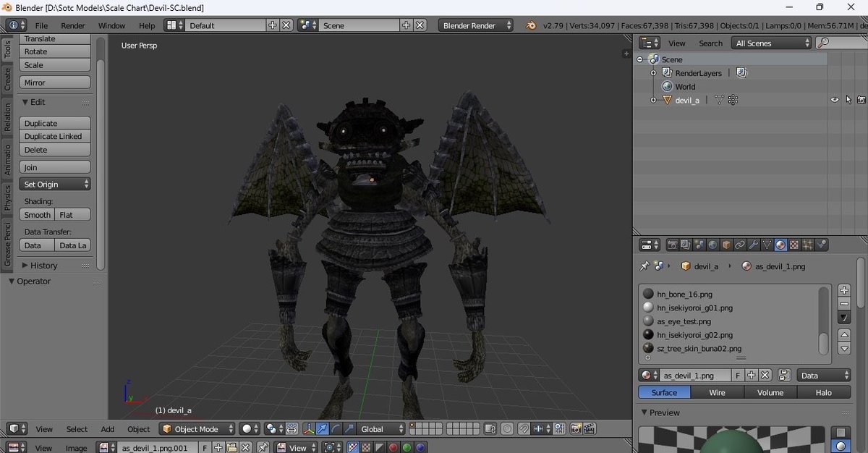
Task: Click the Smooth shading button
Action: pos(37,215)
